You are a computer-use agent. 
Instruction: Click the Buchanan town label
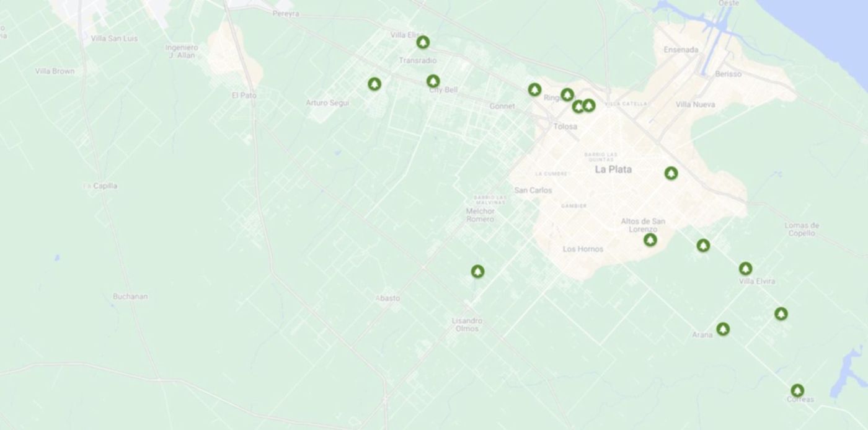coord(130,297)
